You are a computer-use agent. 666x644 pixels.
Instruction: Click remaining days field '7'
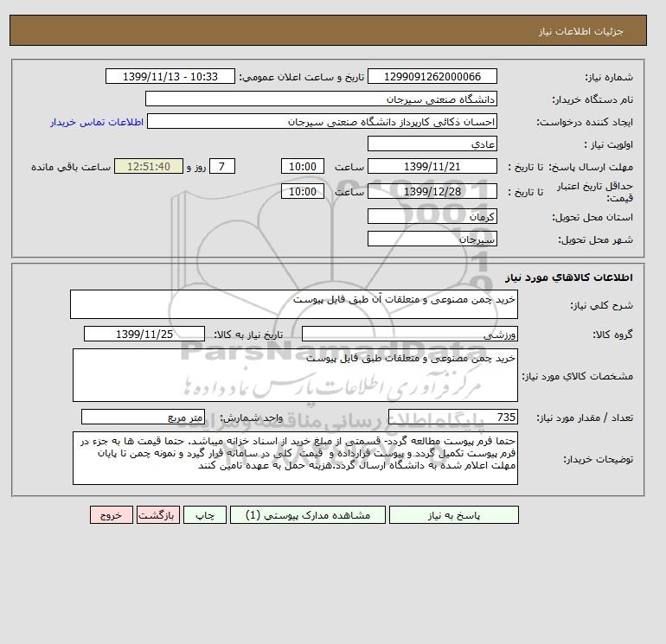click(222, 167)
